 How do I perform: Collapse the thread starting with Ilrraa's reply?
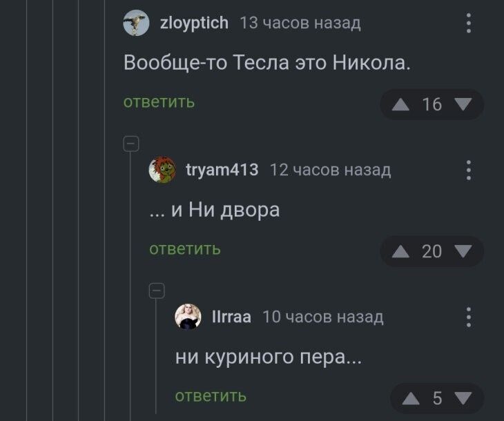(157, 291)
